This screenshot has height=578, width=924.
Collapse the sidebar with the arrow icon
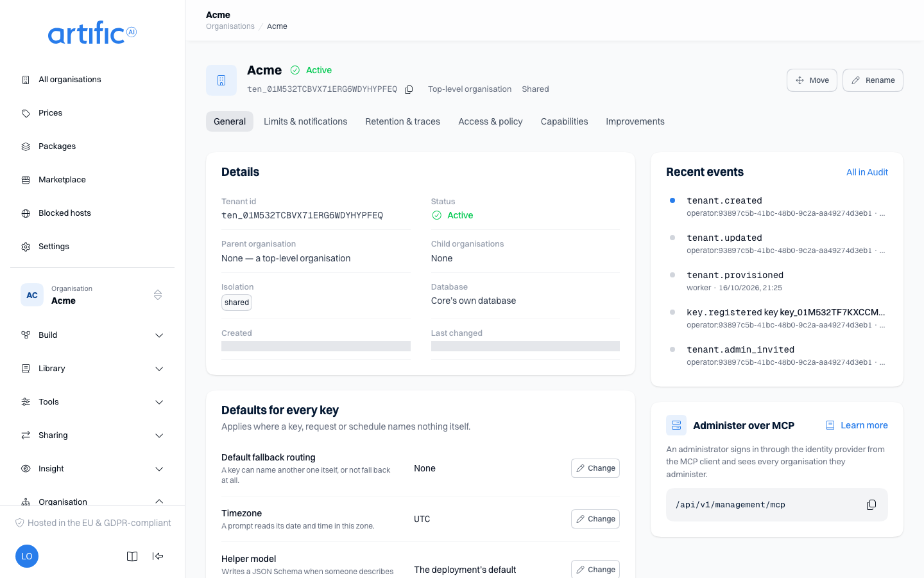pyautogui.click(x=158, y=556)
